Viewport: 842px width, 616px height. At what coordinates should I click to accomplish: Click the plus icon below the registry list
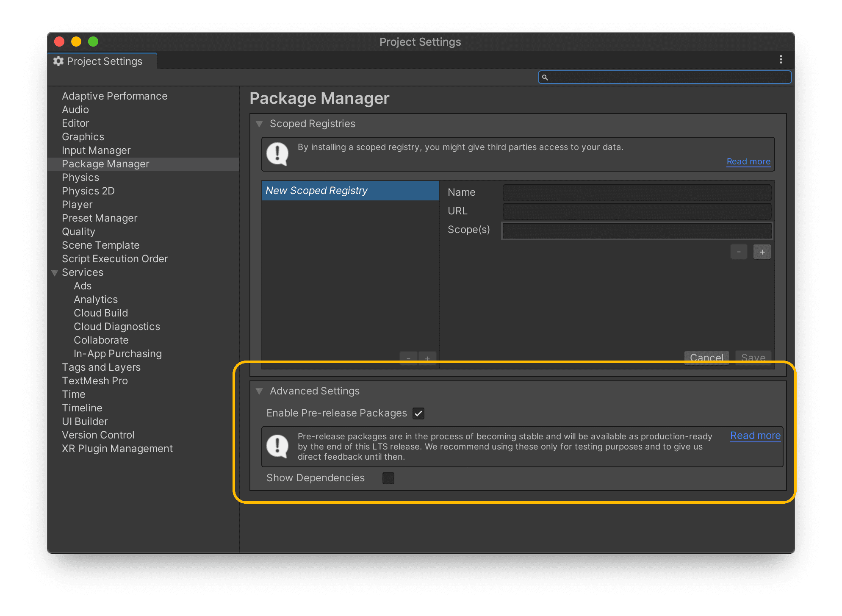(x=427, y=358)
